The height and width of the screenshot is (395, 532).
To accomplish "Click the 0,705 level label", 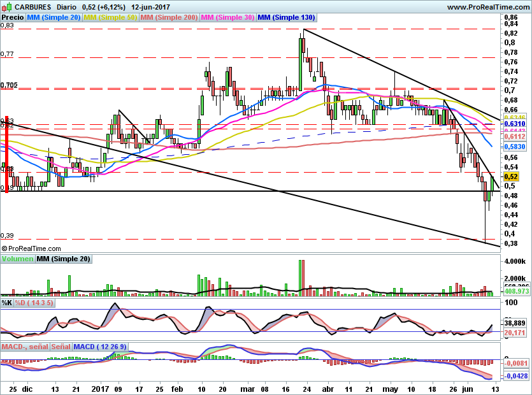I will pyautogui.click(x=9, y=85).
